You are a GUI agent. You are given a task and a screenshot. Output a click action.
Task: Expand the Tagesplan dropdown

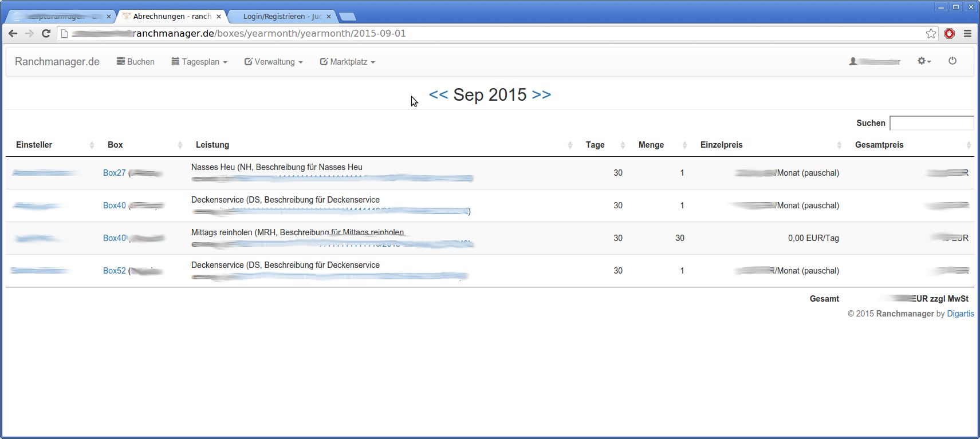pyautogui.click(x=199, y=62)
